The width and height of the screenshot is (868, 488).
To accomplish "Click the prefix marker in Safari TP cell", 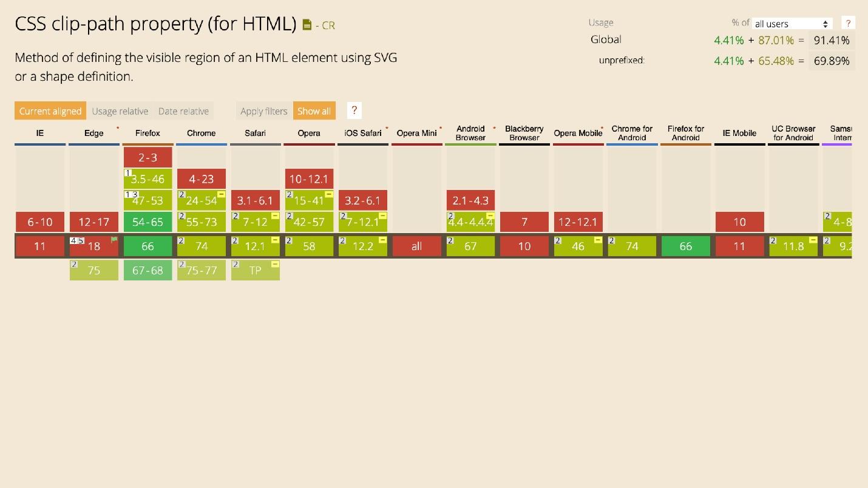I will 275,265.
